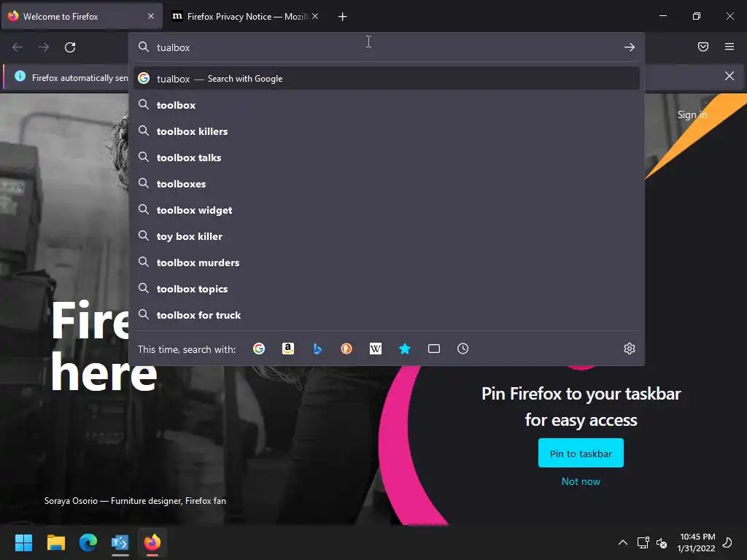Reload the current page
Viewport: 747px width, 560px height.
pyautogui.click(x=70, y=47)
